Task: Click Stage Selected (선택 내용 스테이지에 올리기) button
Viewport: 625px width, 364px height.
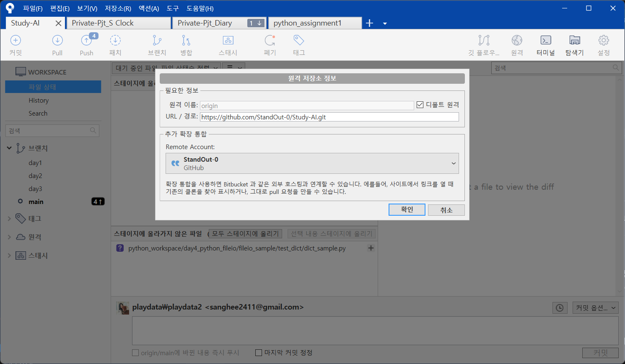Action: [332, 233]
